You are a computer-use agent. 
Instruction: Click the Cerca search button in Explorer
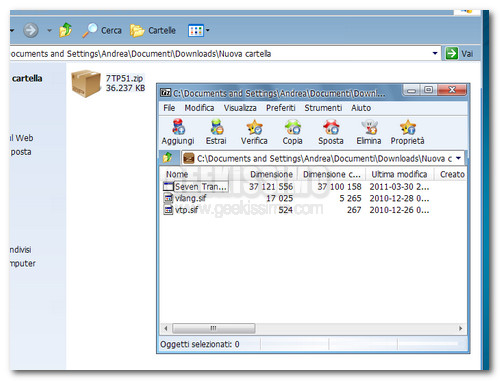tap(102, 30)
